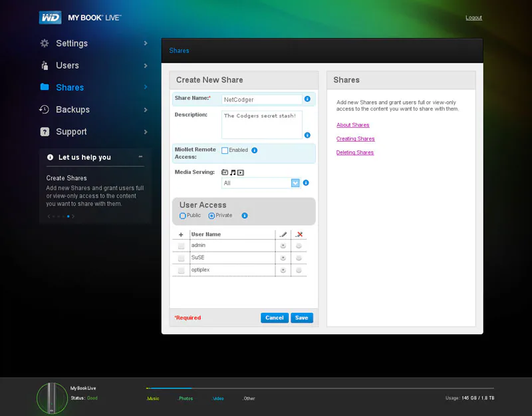Select read-only radio for admin
The width and height of the screenshot is (532, 416).
point(299,246)
